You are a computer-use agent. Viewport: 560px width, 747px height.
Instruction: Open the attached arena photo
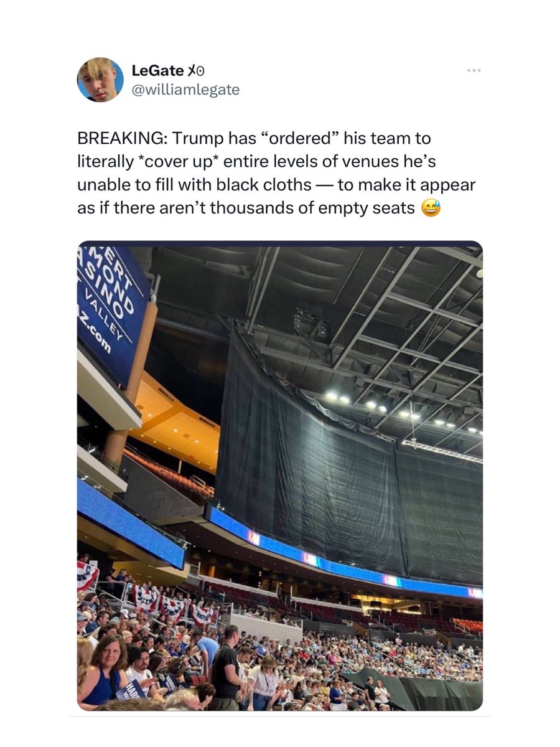(x=280, y=476)
